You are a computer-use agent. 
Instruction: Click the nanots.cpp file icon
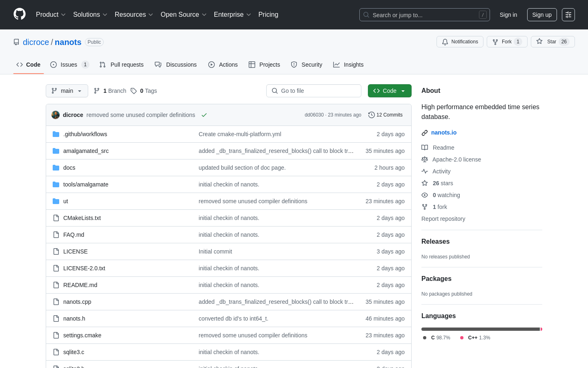pos(56,302)
